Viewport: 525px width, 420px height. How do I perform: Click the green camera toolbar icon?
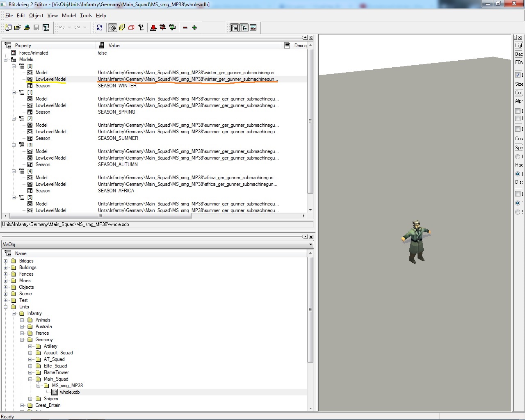tap(173, 27)
